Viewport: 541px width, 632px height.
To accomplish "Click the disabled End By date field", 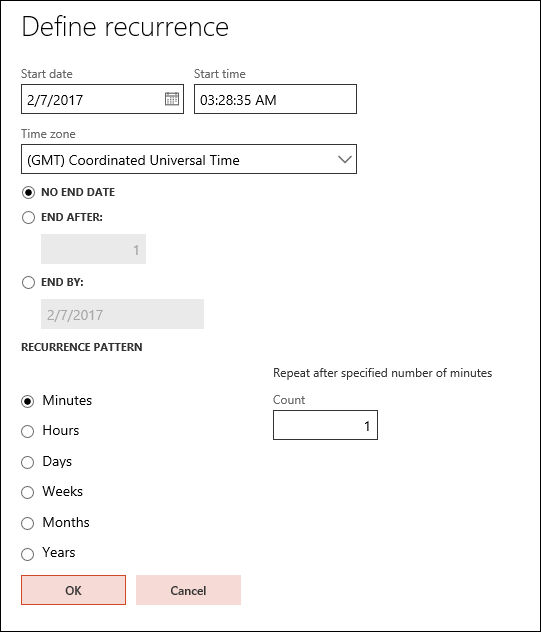I will pyautogui.click(x=123, y=314).
